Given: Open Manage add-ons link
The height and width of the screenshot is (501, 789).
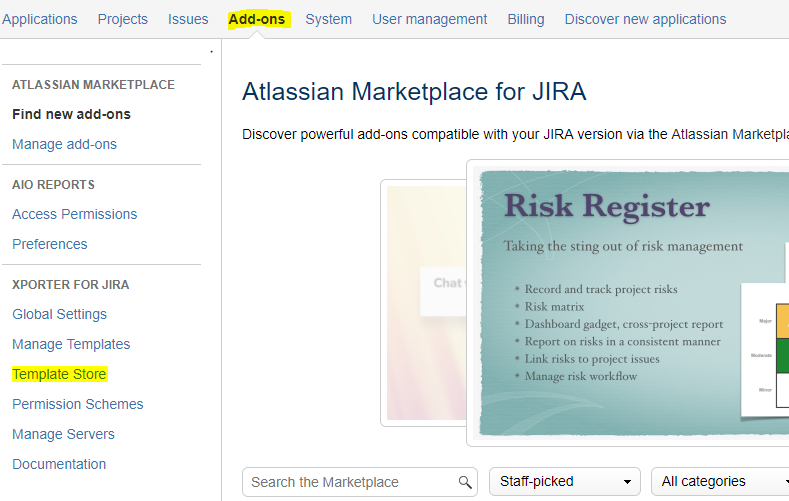Looking at the screenshot, I should [64, 144].
